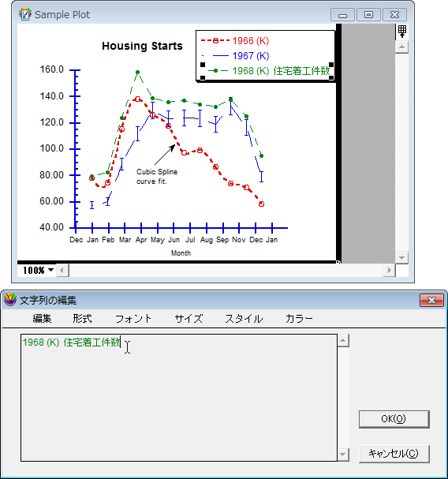Click the plot toolbox icon at top right

[x=402, y=32]
